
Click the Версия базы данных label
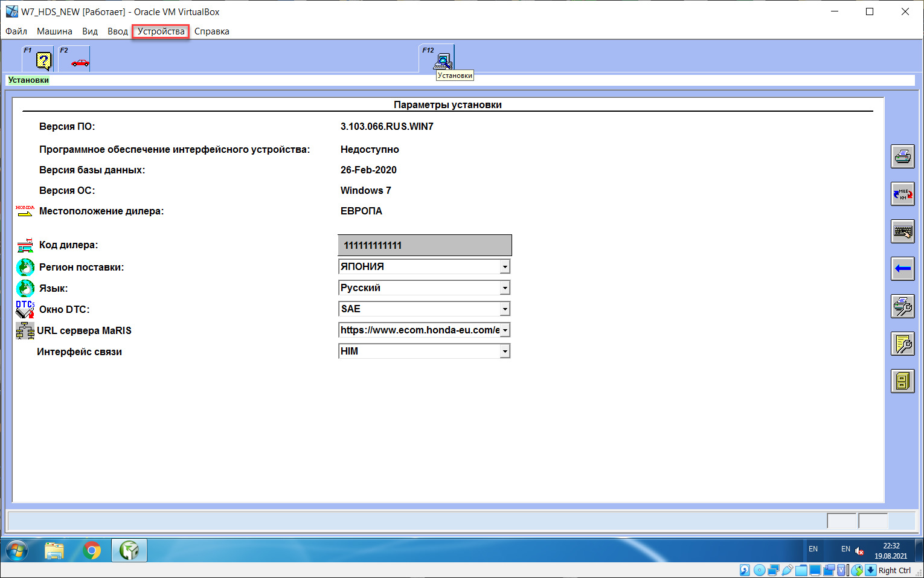(x=92, y=170)
